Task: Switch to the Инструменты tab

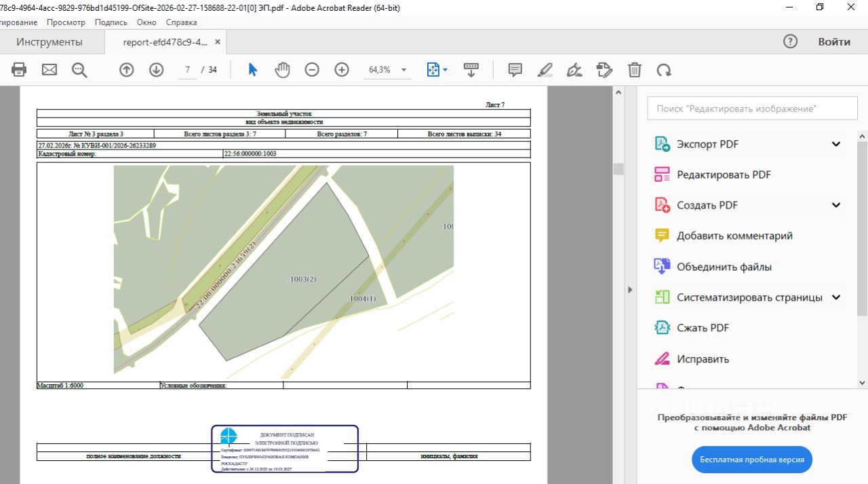Action: click(50, 42)
